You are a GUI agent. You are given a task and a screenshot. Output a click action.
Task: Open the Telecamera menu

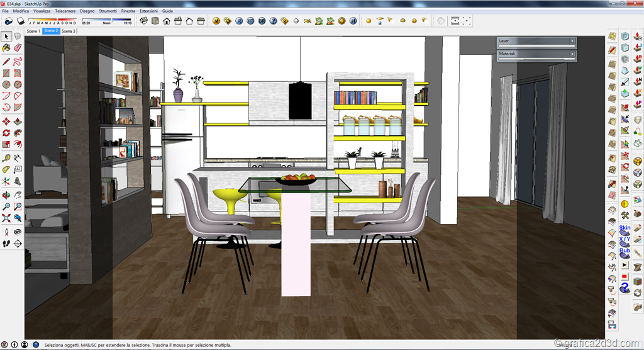click(64, 11)
